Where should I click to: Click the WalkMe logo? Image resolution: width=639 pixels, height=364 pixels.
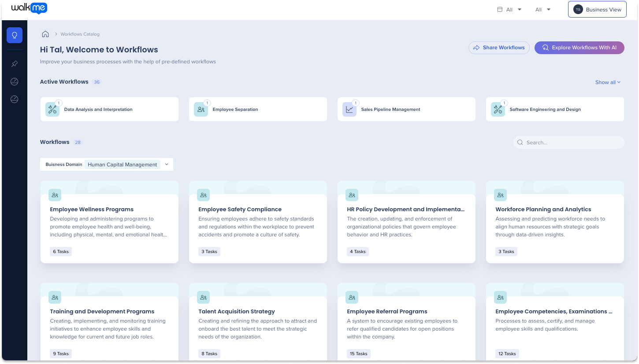point(29,8)
